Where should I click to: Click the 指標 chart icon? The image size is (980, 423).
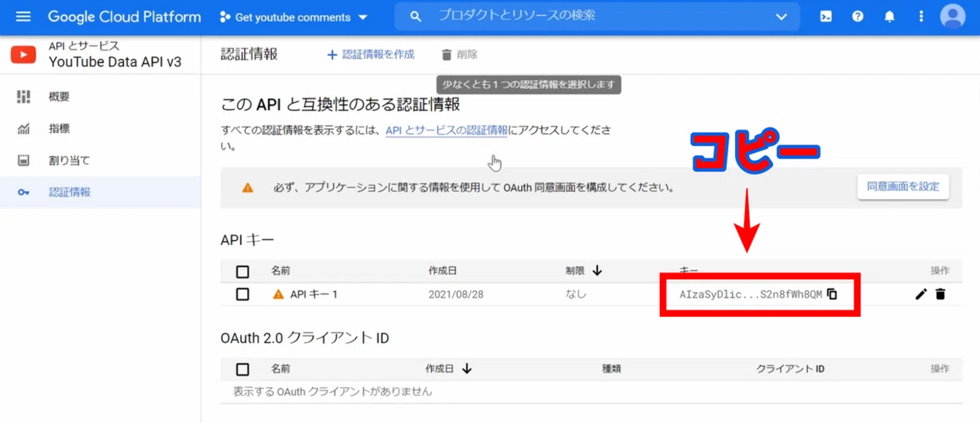24,128
